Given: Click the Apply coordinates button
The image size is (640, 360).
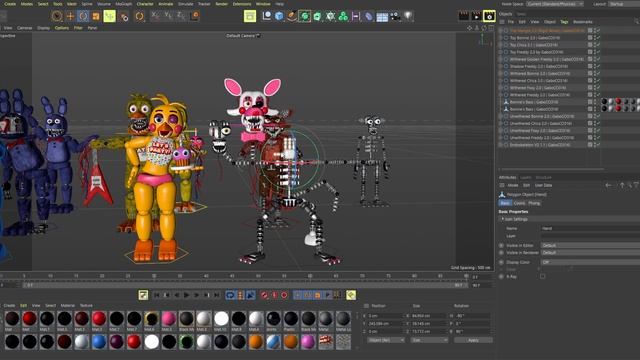Looking at the screenshot, I should coord(473,340).
